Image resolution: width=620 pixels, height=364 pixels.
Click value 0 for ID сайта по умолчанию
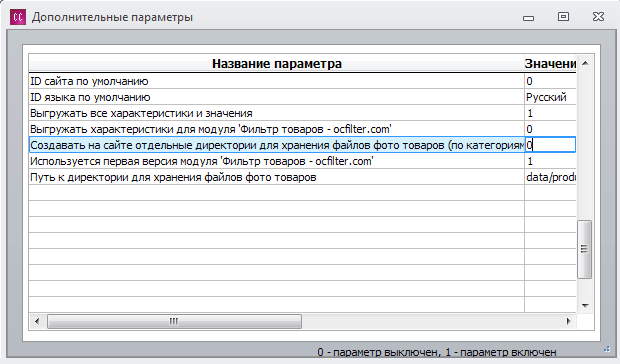550,81
